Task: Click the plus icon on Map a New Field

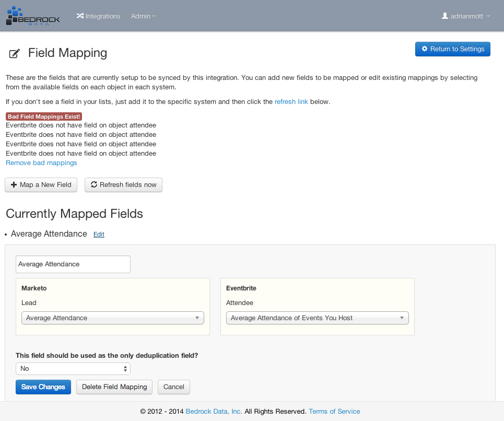Action: 14,184
